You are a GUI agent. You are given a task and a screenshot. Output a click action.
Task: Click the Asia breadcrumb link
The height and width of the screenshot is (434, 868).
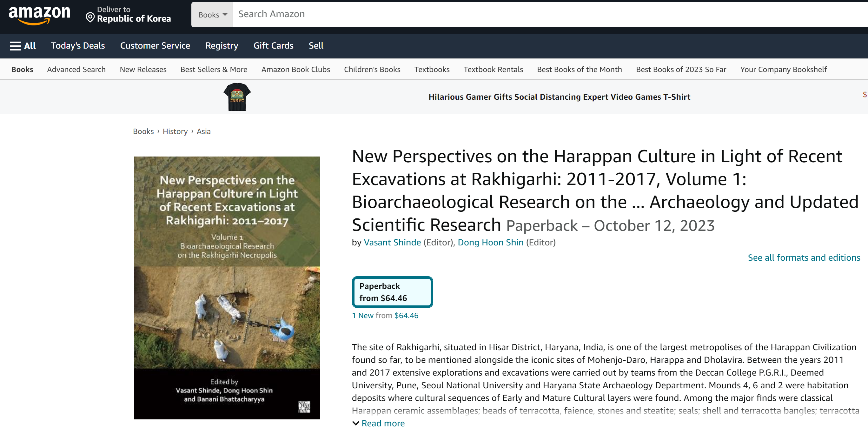[x=203, y=131]
